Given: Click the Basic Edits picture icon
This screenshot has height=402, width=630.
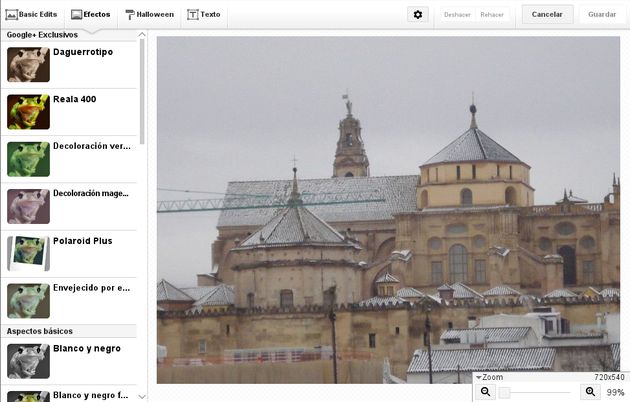Looking at the screenshot, I should tap(11, 15).
